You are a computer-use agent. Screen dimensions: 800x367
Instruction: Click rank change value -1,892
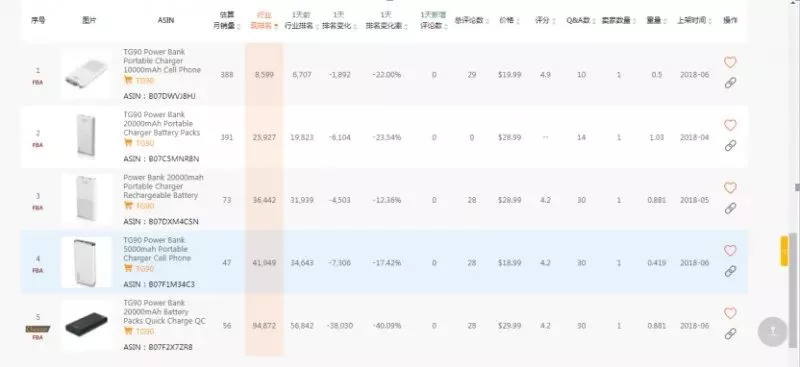(x=339, y=75)
